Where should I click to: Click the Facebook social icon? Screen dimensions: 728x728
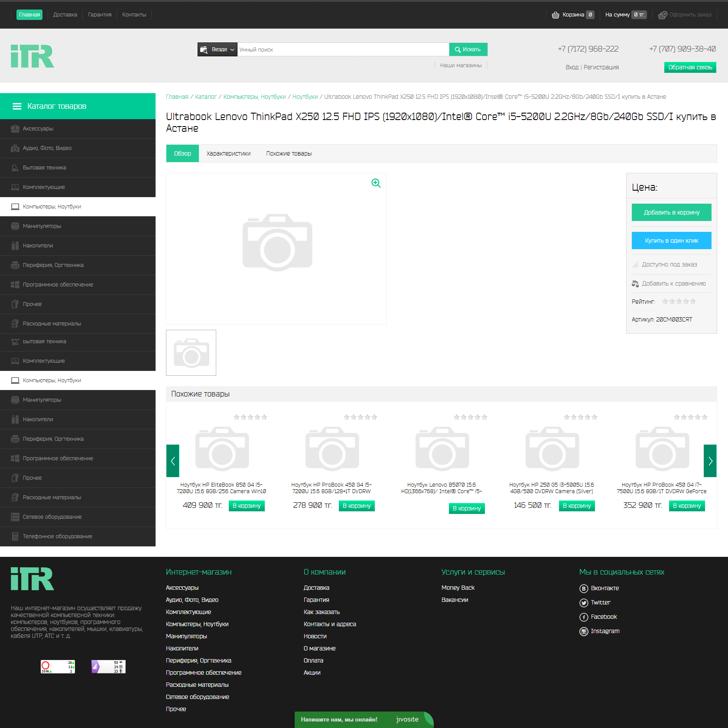pyautogui.click(x=584, y=617)
